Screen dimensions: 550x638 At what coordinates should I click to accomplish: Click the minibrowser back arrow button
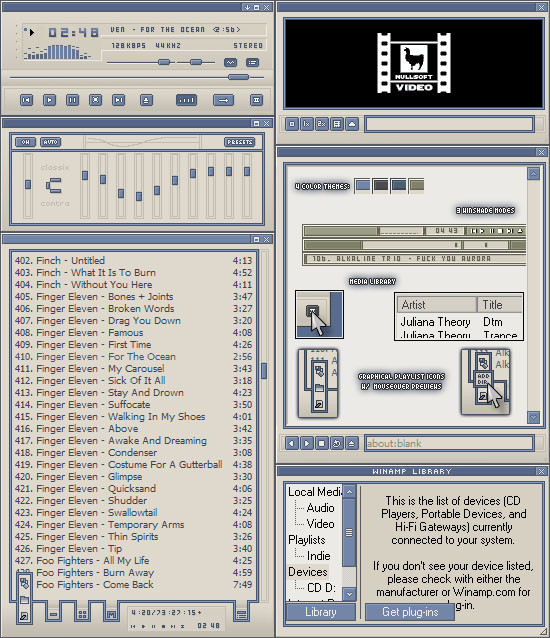tap(291, 443)
